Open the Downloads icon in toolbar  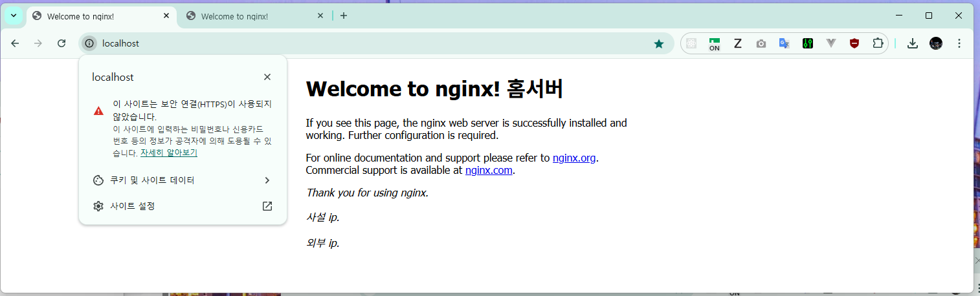pyautogui.click(x=913, y=43)
